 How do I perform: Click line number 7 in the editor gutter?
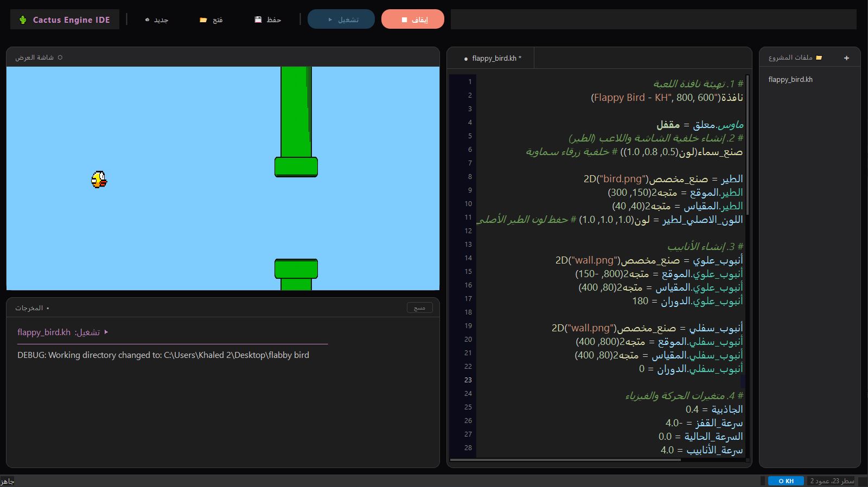click(x=470, y=163)
